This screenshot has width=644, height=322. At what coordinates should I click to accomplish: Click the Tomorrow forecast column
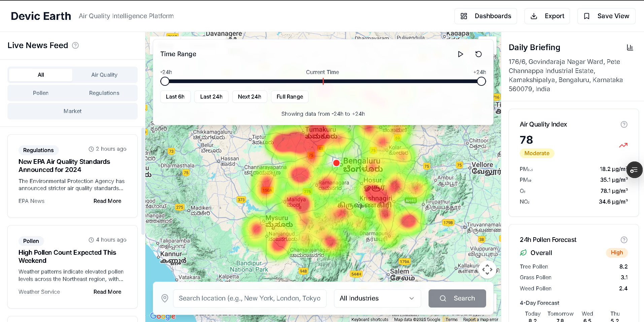coord(560,317)
